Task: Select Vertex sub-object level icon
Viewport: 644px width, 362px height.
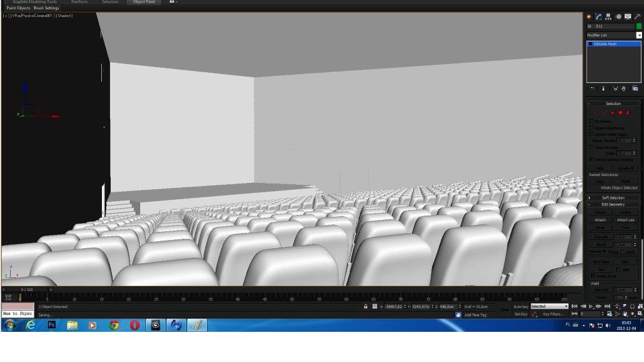Action: [596, 112]
